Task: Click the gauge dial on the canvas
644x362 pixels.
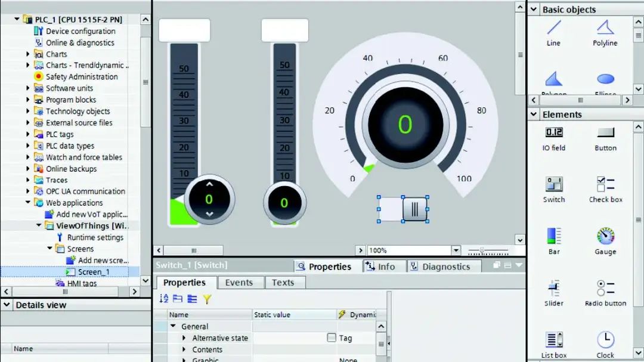Action: tap(405, 125)
